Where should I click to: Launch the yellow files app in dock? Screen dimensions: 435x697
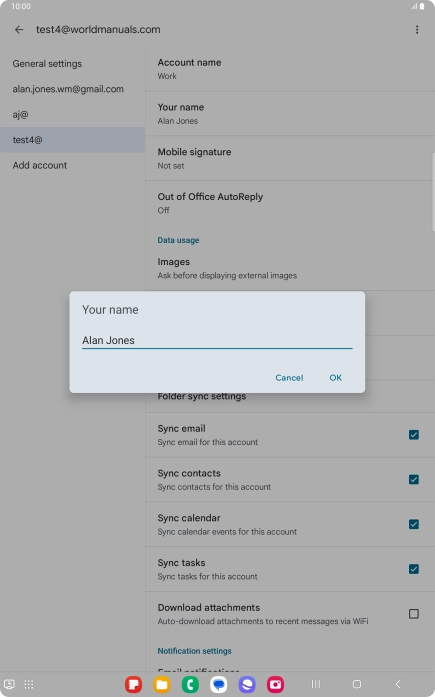(x=162, y=684)
